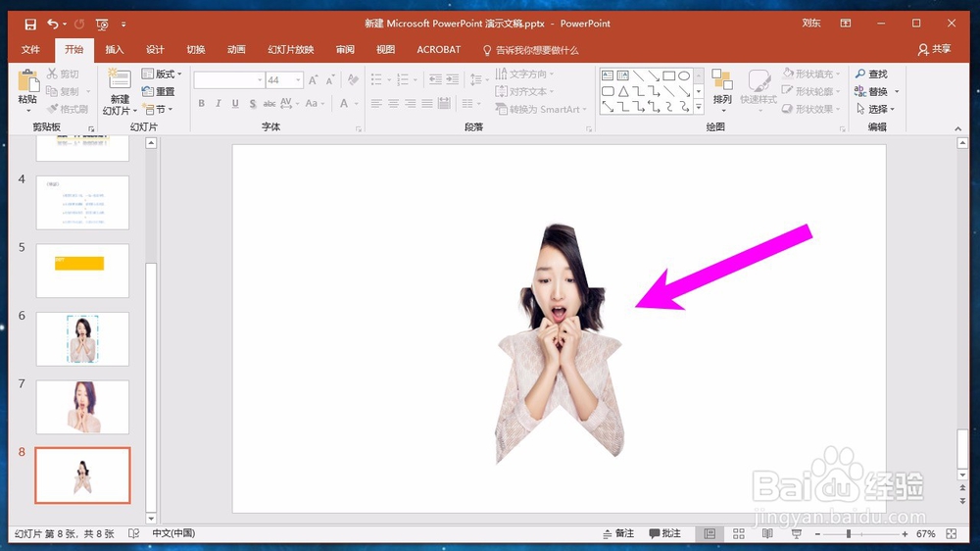Image resolution: width=980 pixels, height=551 pixels.
Task: Clear all text formatting
Action: tap(353, 80)
